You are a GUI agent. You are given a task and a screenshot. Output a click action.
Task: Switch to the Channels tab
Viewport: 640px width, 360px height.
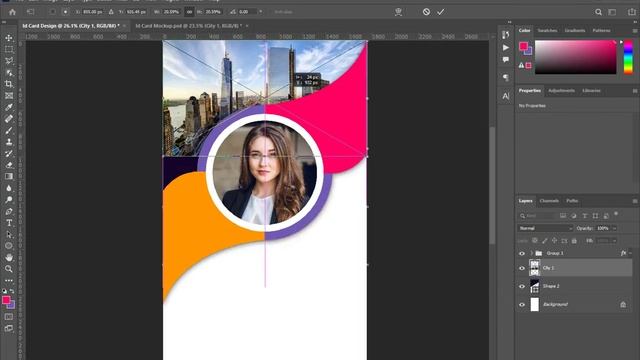pos(549,201)
